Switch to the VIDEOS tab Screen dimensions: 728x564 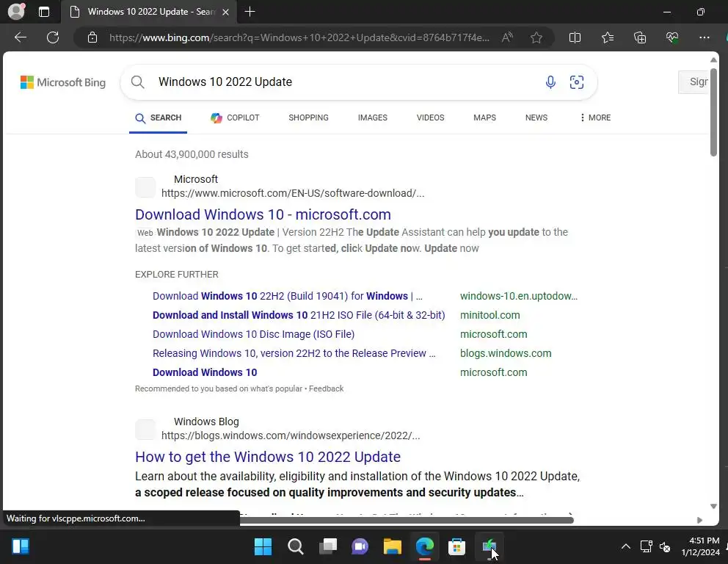tap(430, 118)
